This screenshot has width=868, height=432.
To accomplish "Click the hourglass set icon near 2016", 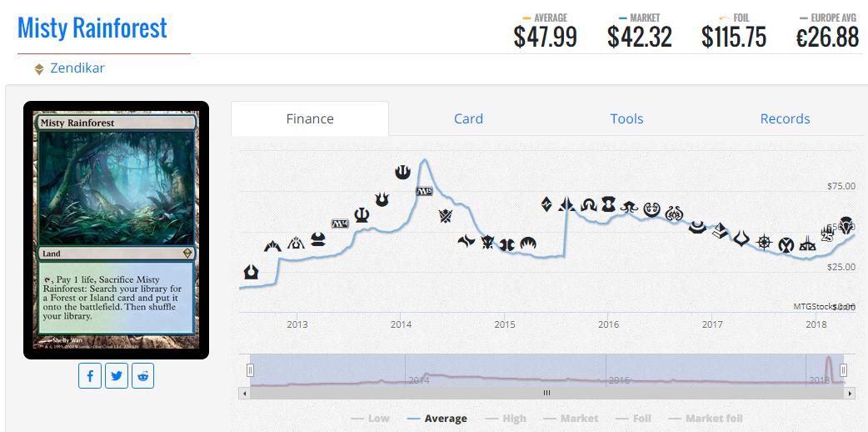I will (x=608, y=204).
